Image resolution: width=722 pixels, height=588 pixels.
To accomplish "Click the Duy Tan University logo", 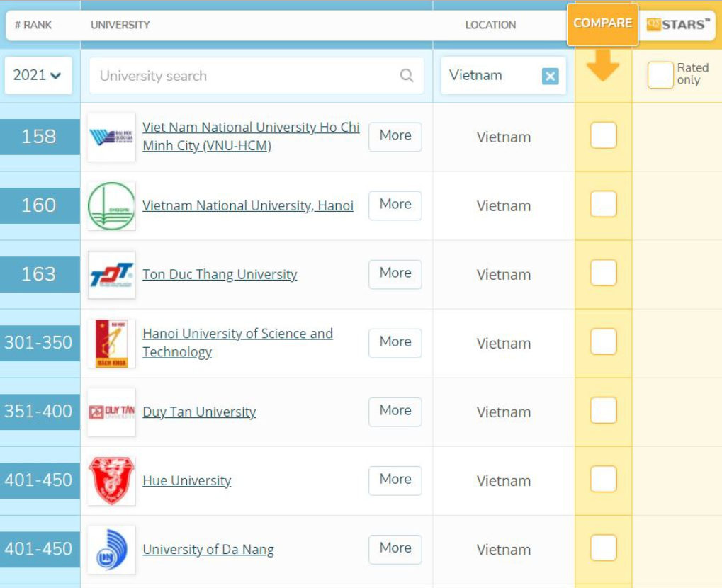I will [111, 412].
